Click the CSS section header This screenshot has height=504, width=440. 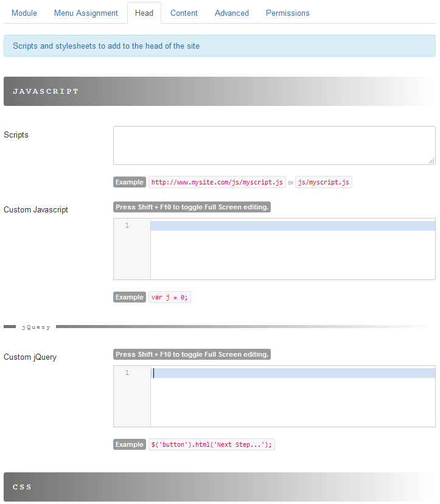click(x=23, y=487)
